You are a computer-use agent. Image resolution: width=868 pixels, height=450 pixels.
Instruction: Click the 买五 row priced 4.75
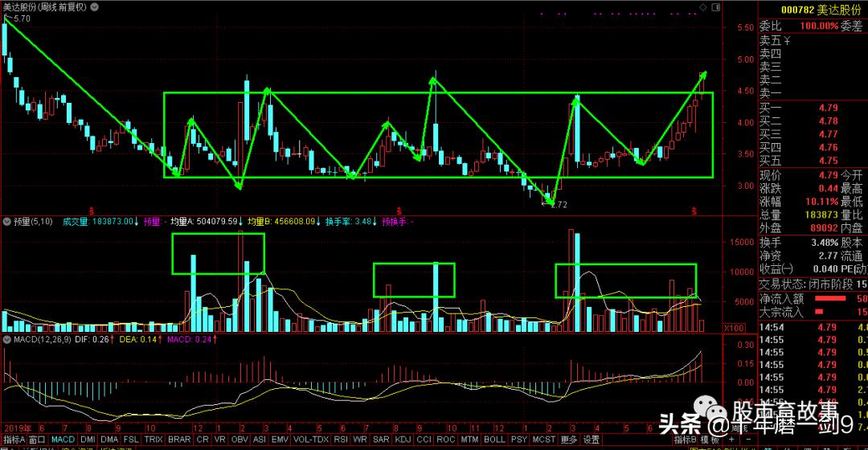click(x=813, y=161)
